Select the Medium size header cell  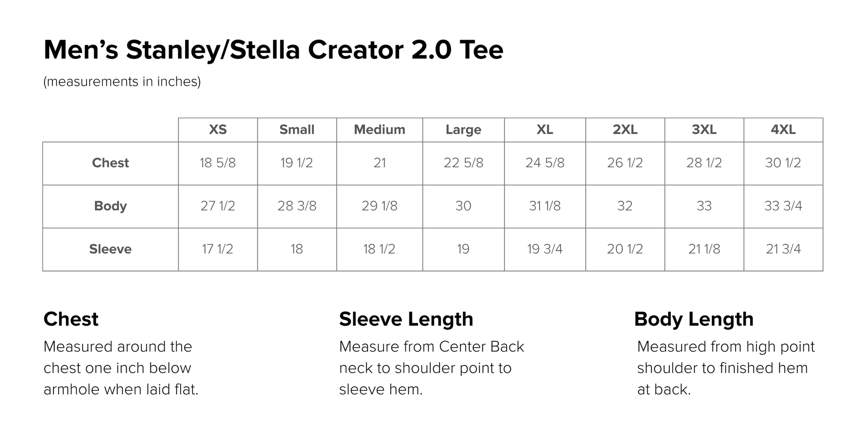380,130
